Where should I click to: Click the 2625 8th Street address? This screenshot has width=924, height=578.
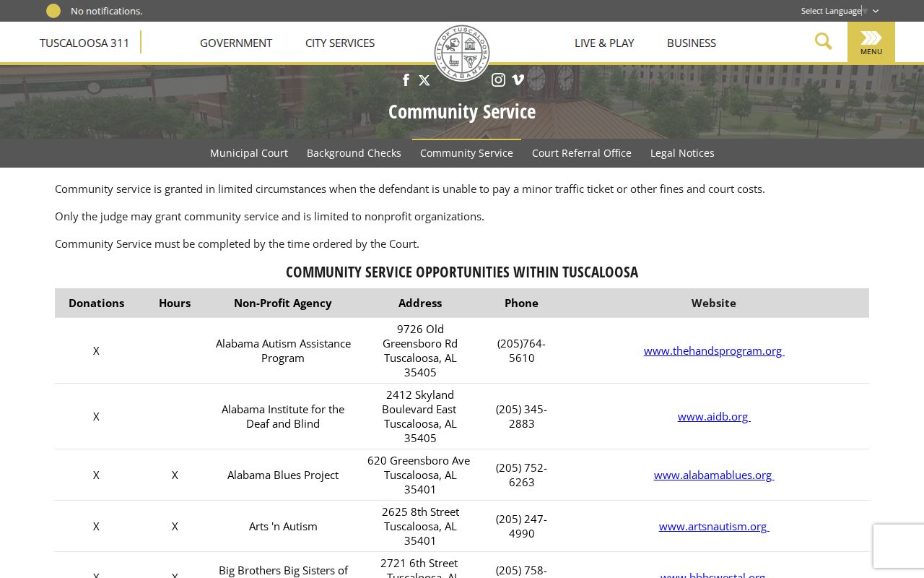(x=420, y=526)
